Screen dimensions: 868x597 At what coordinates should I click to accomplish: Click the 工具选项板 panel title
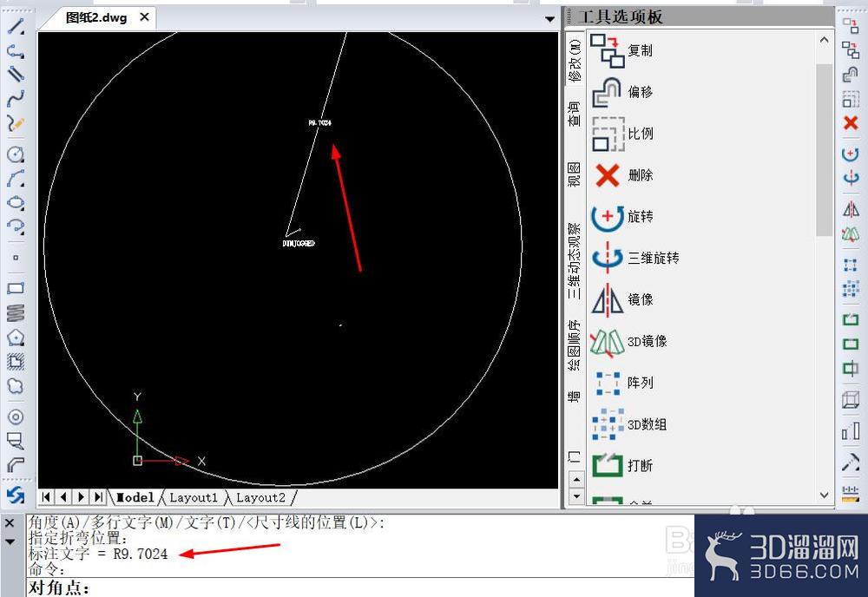click(x=620, y=16)
